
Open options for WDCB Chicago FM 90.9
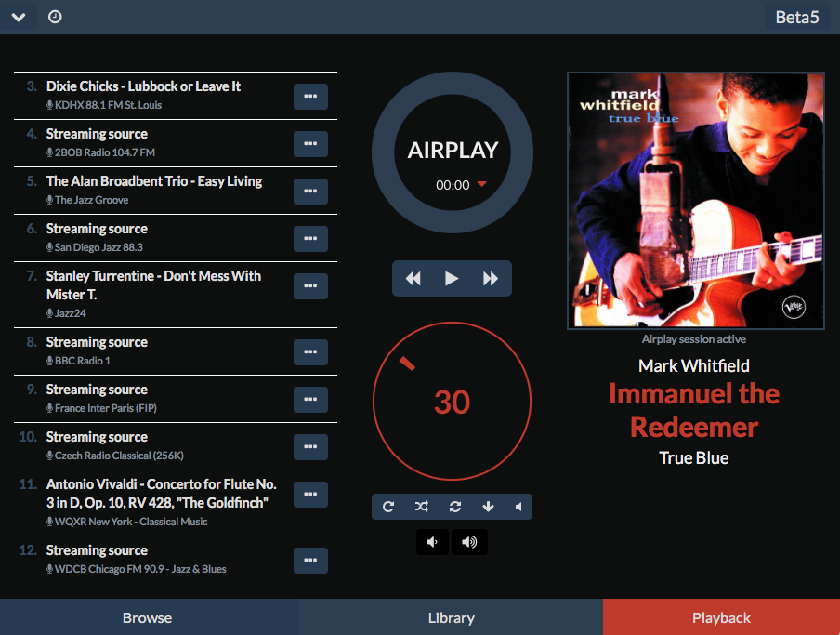coord(310,561)
